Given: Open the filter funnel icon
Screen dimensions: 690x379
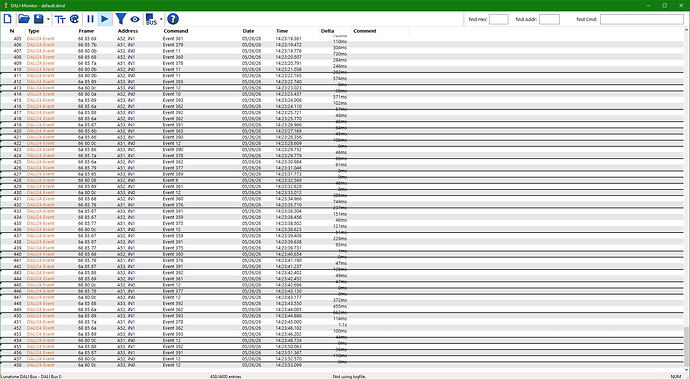Looking at the screenshot, I should point(121,19).
